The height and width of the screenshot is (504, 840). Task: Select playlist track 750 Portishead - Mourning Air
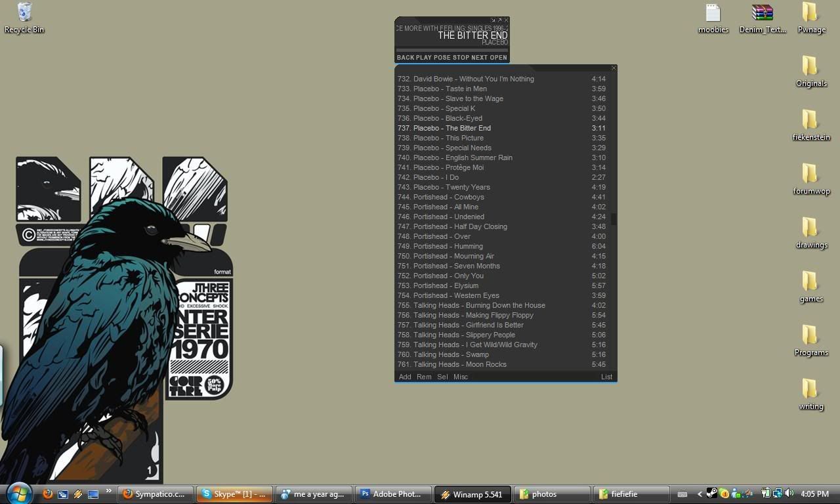pos(502,256)
